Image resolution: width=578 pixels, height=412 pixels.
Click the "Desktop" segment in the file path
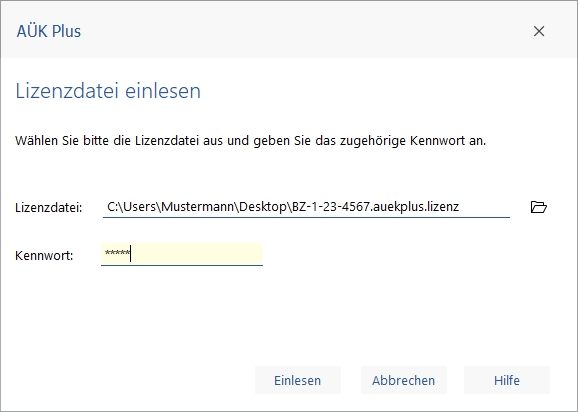click(263, 207)
